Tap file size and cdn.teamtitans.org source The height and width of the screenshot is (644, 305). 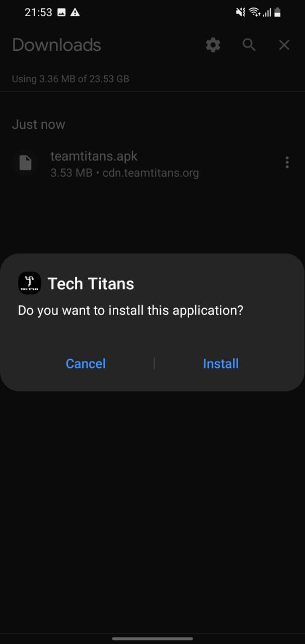coord(124,173)
